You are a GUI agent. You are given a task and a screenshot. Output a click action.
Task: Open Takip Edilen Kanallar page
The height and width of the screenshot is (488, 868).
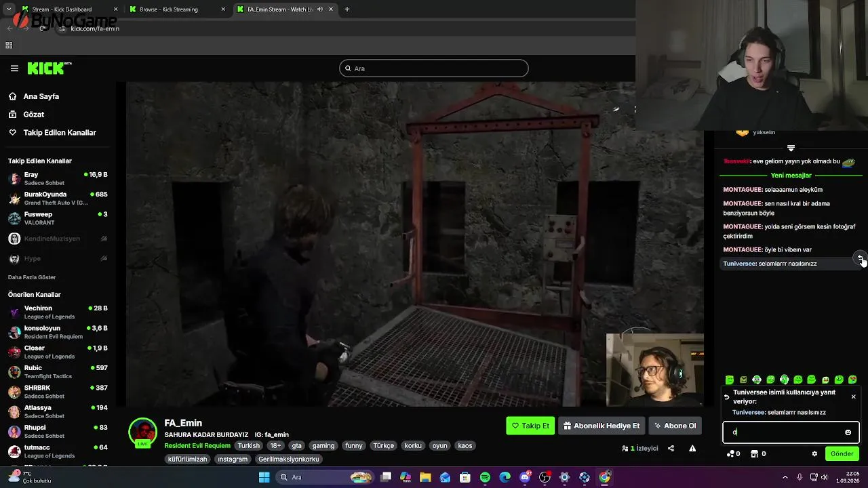pos(60,132)
